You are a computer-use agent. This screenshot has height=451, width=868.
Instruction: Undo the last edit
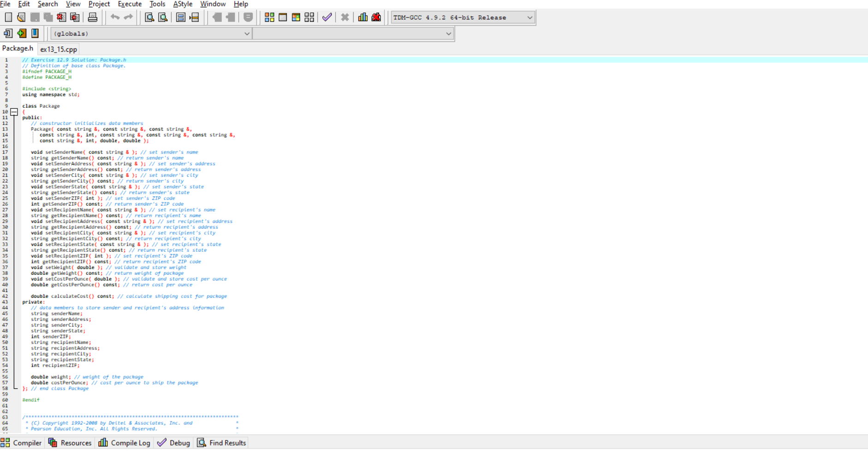(114, 17)
